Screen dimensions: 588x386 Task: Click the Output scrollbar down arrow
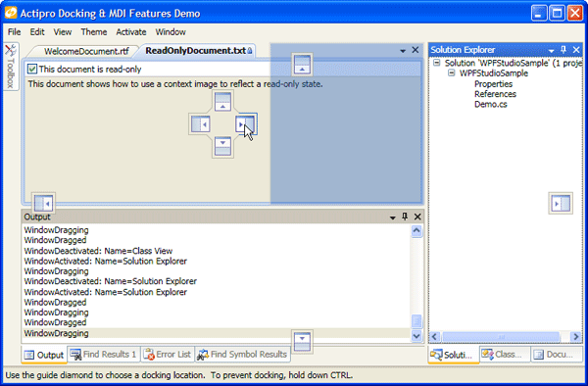[416, 335]
